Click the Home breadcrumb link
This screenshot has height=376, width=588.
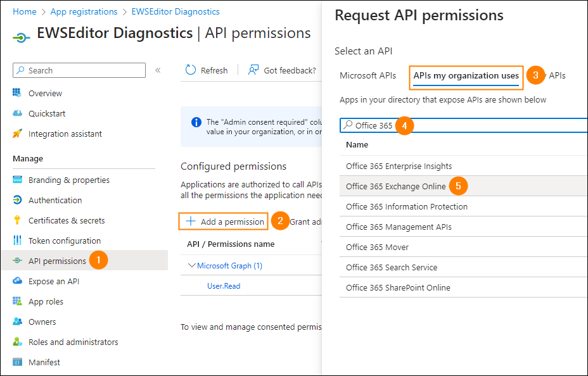coord(24,11)
